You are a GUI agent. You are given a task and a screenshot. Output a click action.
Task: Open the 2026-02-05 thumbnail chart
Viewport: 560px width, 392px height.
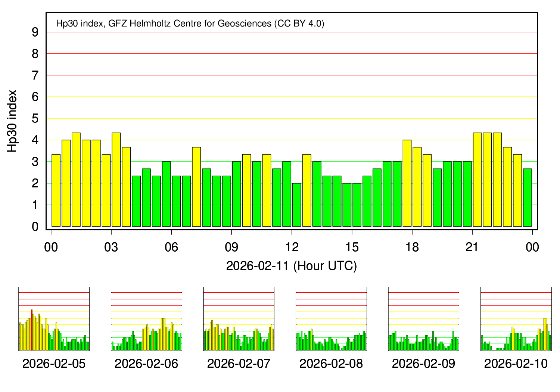tap(54, 319)
